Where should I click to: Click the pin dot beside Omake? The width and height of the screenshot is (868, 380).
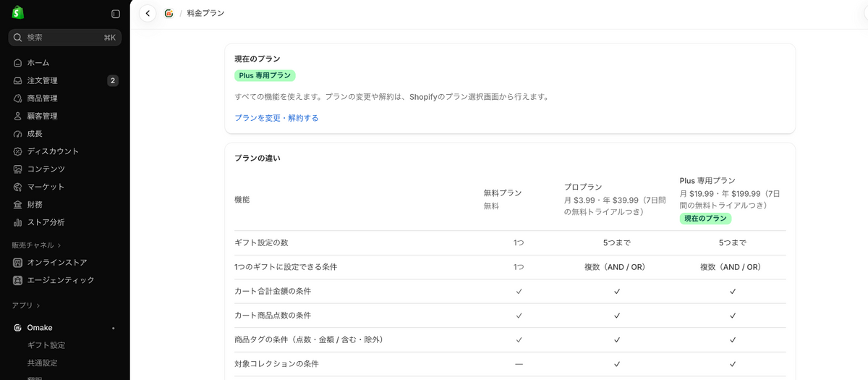[x=114, y=328]
